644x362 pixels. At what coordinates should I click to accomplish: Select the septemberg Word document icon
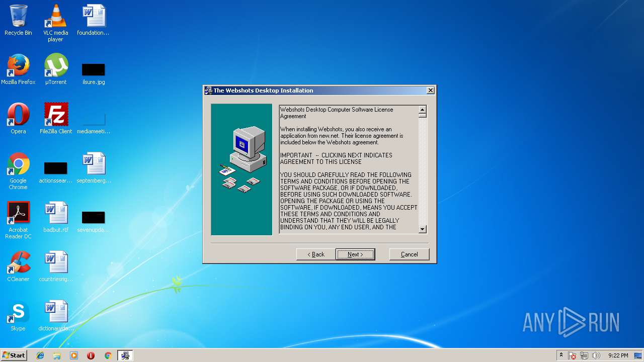point(94,168)
